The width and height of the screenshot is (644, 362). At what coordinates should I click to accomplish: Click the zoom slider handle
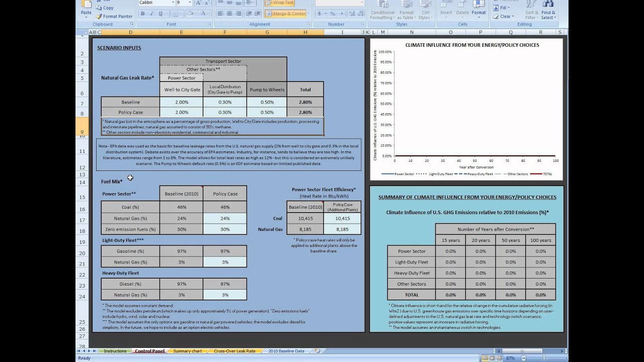pos(544,358)
